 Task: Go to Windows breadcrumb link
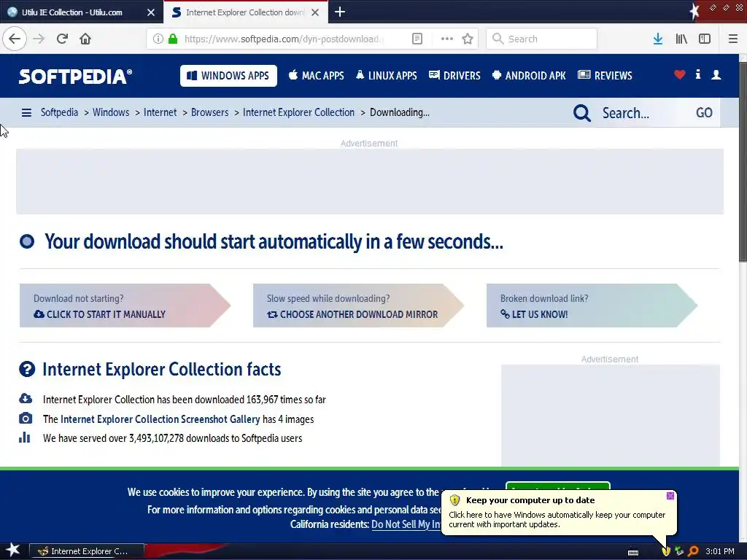111,112
